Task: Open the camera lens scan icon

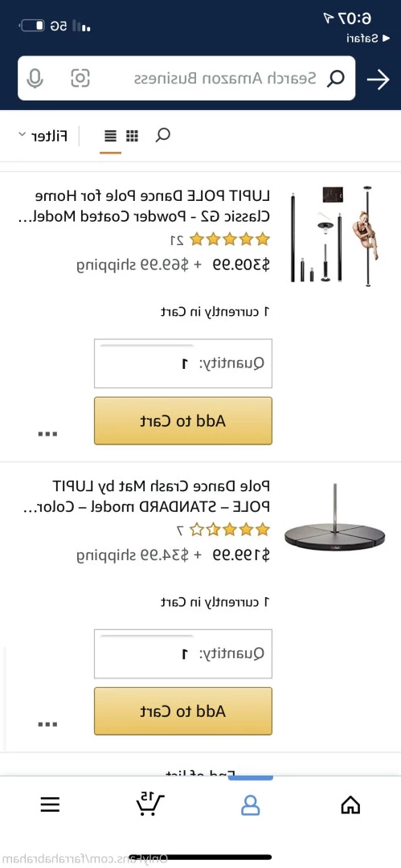Action: 80,78
